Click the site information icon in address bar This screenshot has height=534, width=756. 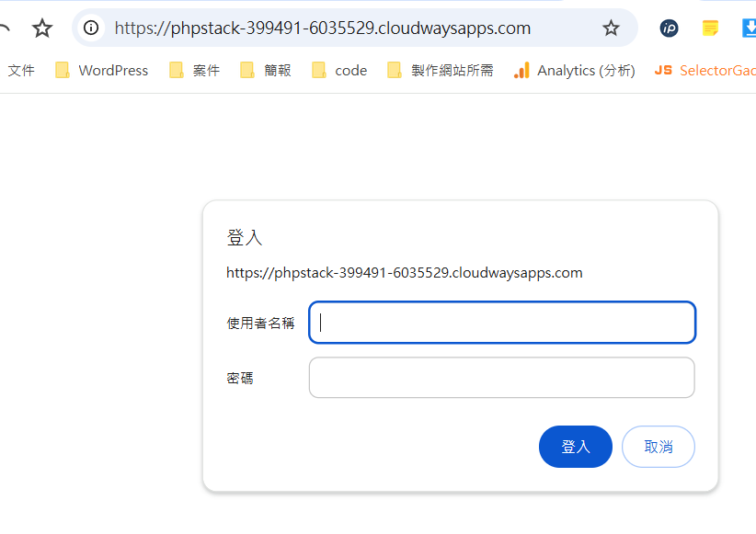(x=90, y=28)
